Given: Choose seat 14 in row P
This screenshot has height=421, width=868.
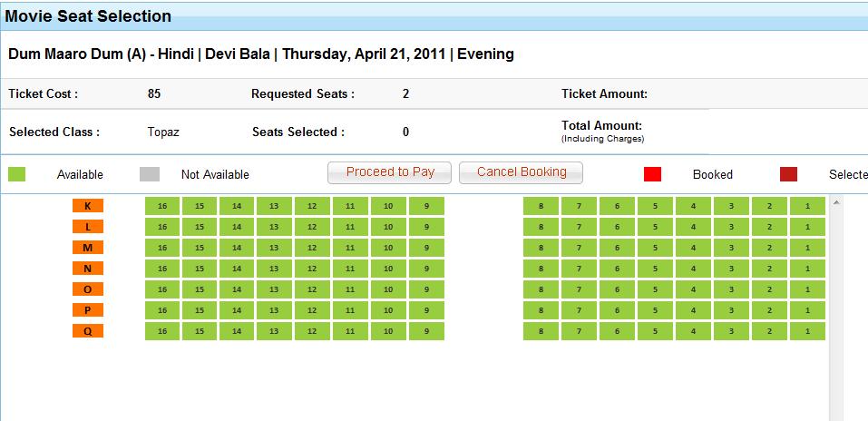Looking at the screenshot, I should click(x=237, y=310).
